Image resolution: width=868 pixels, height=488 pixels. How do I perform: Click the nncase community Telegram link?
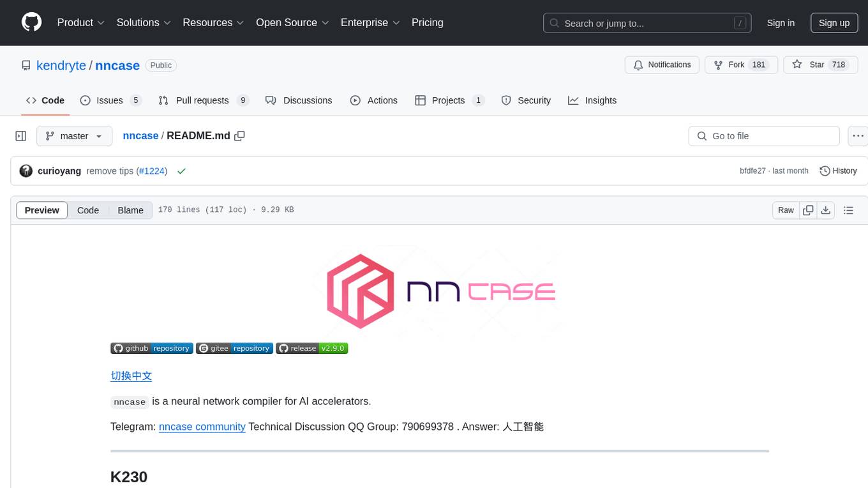[x=202, y=427]
